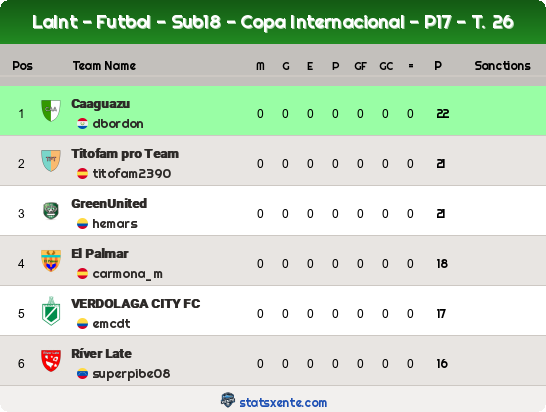Screen dimensions: 546x412
Task: Click the statsxente mascot icon in footer
Action: [228, 400]
